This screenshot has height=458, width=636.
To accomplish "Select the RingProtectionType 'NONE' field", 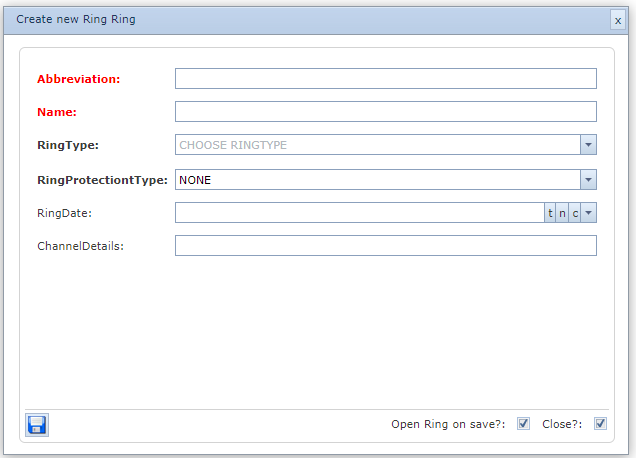I will (377, 179).
